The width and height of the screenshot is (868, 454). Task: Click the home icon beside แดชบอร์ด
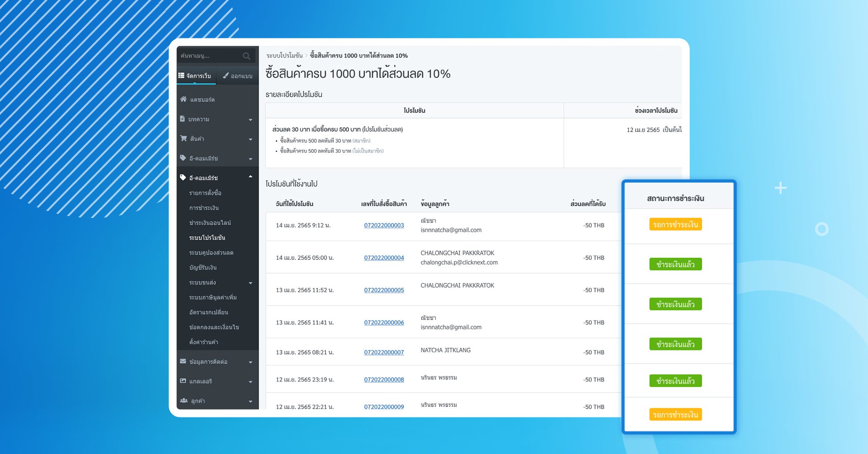click(183, 99)
